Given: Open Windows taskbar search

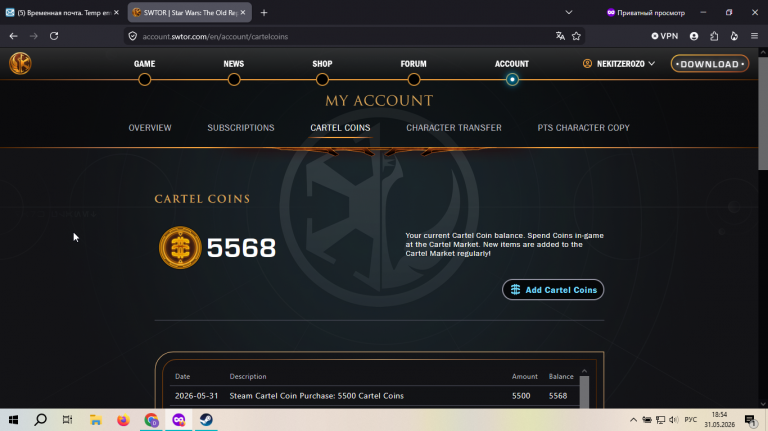Looking at the screenshot, I should click(x=41, y=420).
